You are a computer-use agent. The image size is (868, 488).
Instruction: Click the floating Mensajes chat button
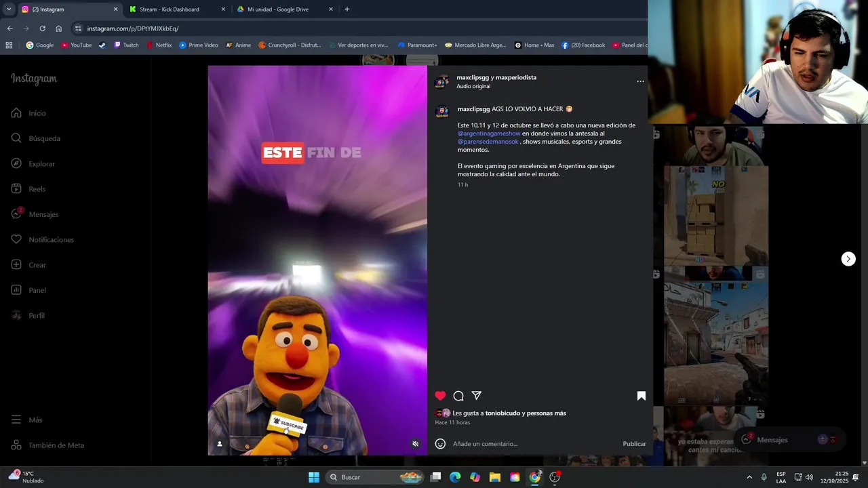tap(789, 440)
